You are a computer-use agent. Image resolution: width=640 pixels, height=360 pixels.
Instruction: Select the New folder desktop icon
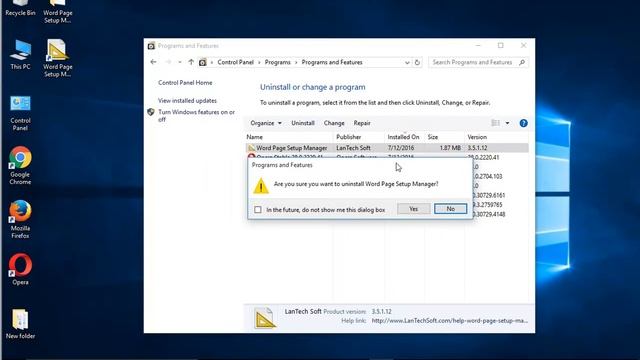click(x=20, y=324)
